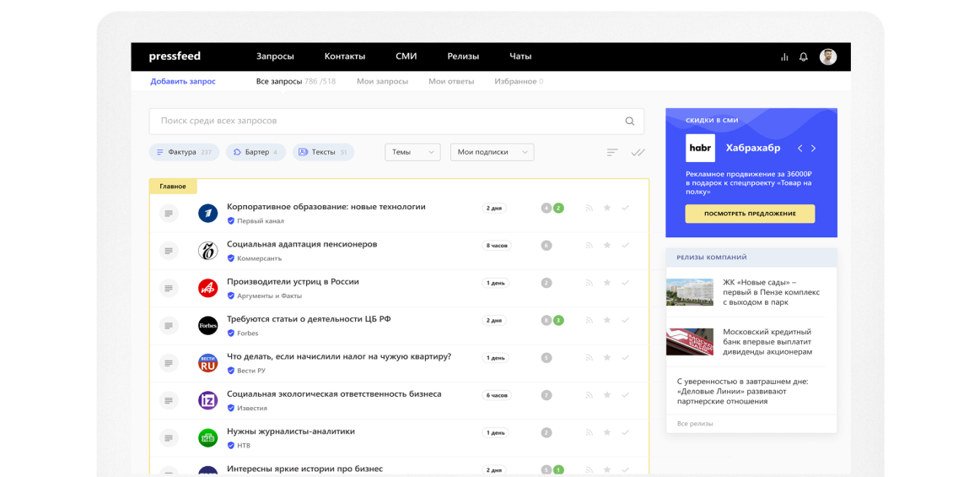Show previous offer in Скидки в СМИ
The image size is (980, 477).
800,149
